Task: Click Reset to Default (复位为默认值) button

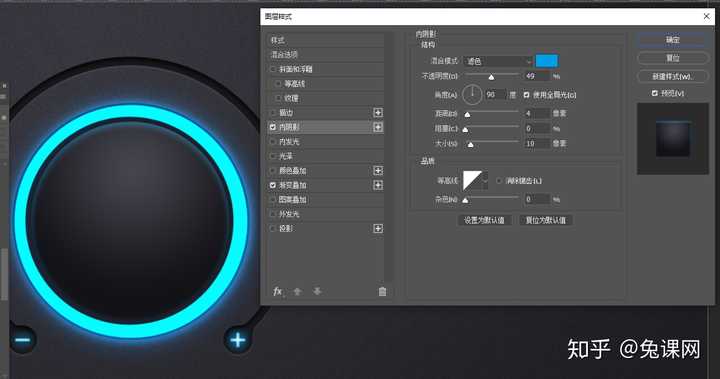Action: pos(546,221)
